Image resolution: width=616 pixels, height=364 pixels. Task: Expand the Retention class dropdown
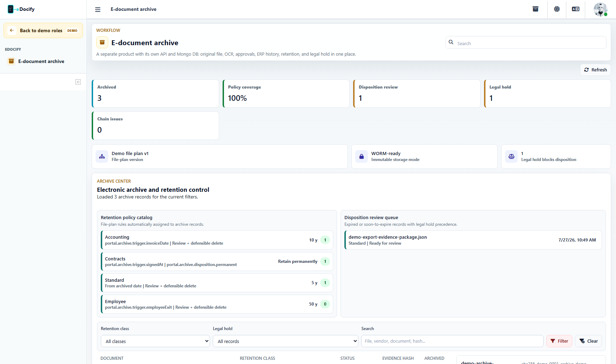click(155, 341)
